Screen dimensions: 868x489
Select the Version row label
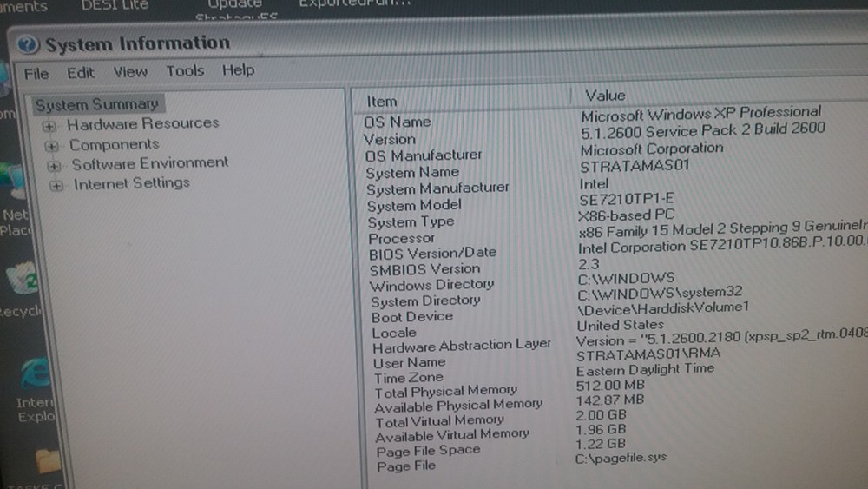[389, 139]
